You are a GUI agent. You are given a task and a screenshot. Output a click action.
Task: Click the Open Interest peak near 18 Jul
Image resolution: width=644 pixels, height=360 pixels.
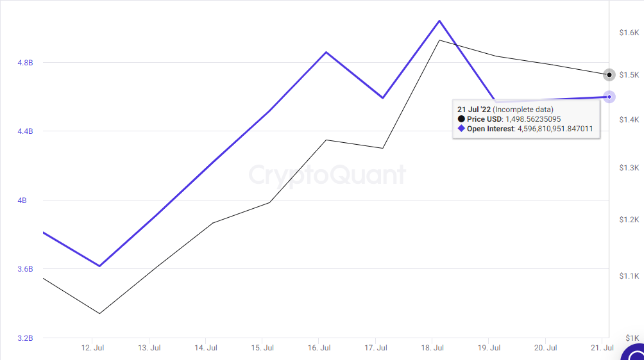point(439,20)
